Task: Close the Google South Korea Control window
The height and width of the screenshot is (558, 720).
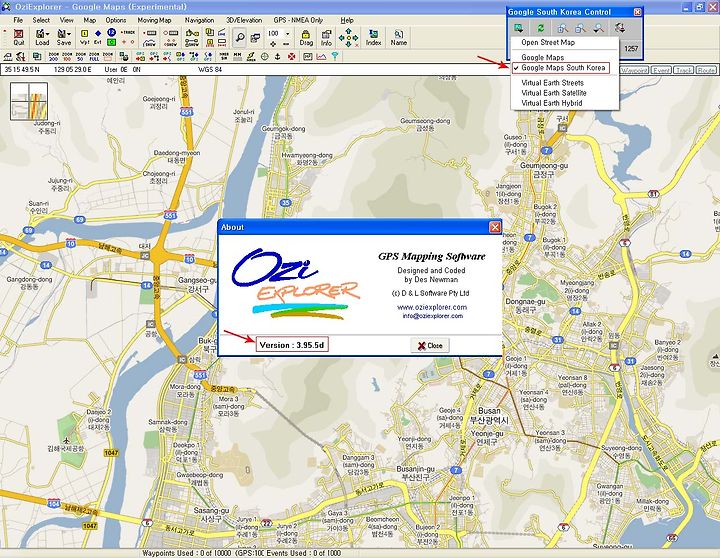Action: pyautogui.click(x=637, y=12)
